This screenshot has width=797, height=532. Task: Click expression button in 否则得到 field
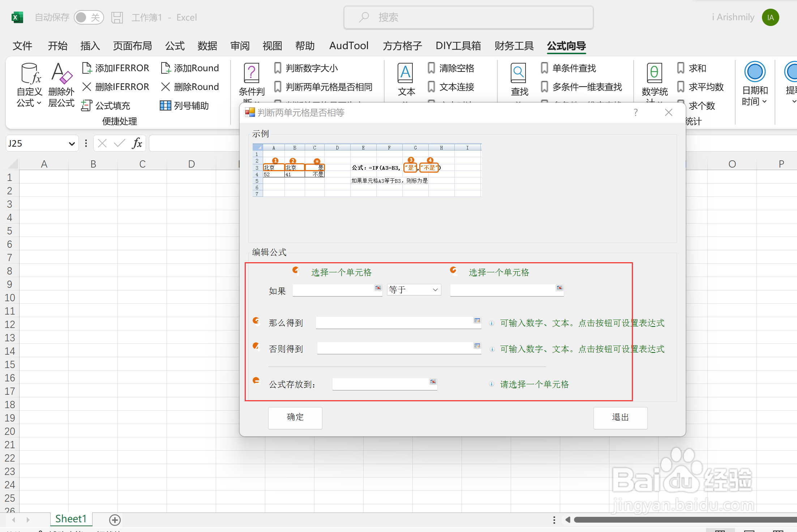click(477, 346)
